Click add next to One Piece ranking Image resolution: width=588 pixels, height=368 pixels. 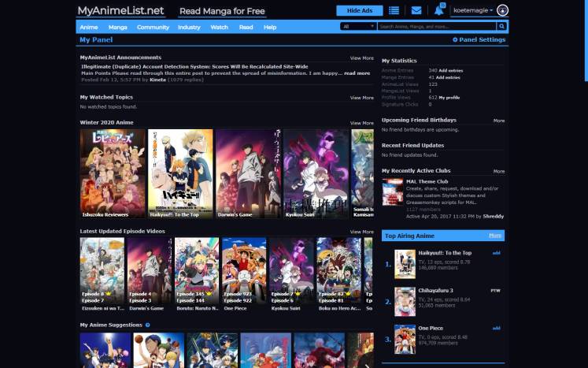496,328
